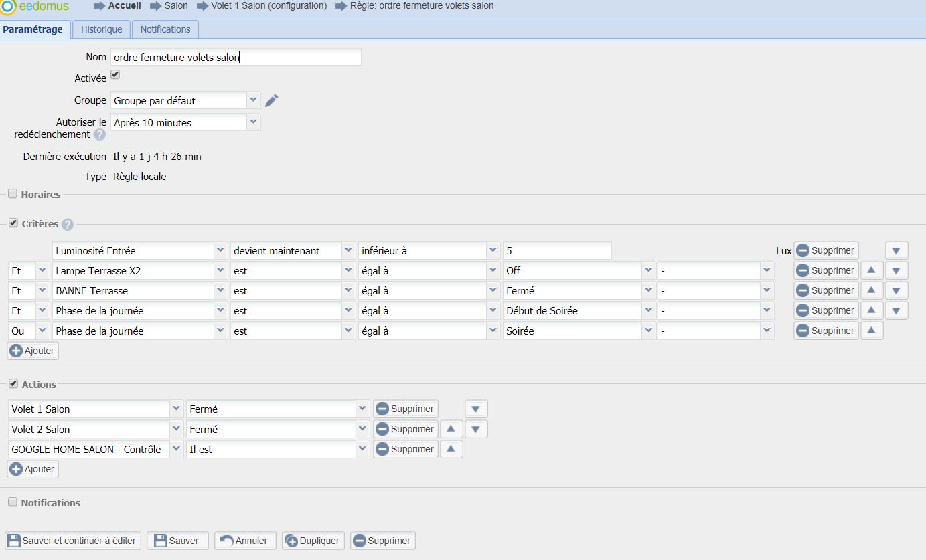926x560 pixels.
Task: Move Volet 2 Salon action up
Action: (x=451, y=429)
